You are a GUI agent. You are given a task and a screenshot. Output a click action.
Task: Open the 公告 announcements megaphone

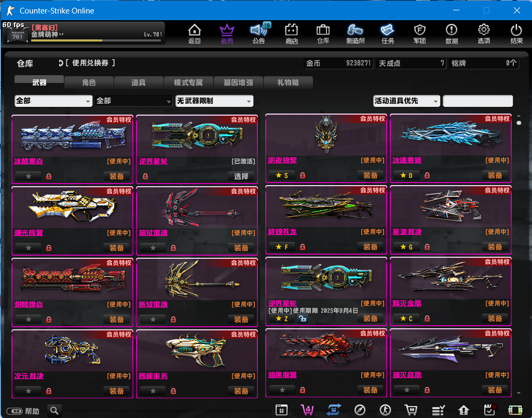(258, 34)
